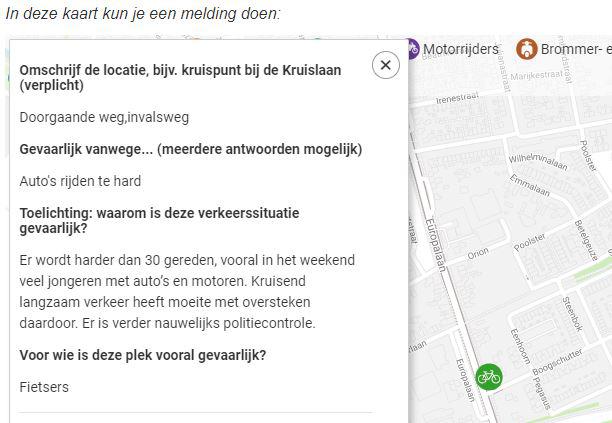Select the Motorrijders legend label
Image resolution: width=612 pixels, height=423 pixels.
460,49
